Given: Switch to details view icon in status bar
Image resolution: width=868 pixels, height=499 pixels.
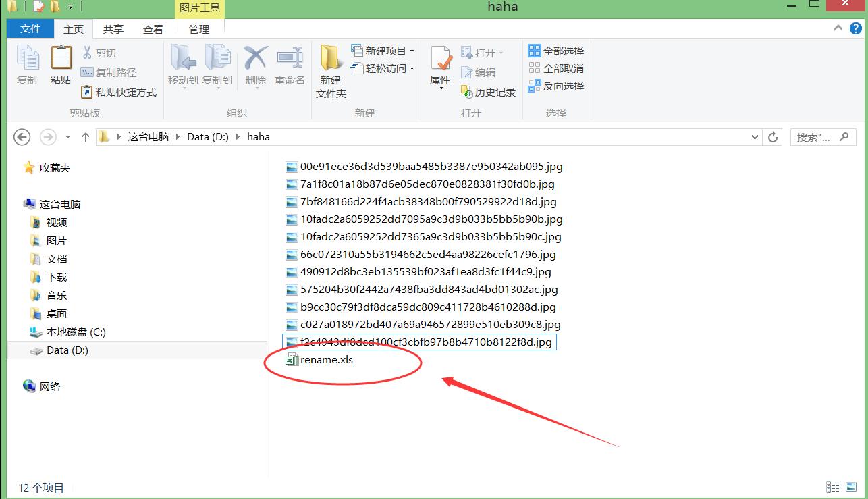Looking at the screenshot, I should (833, 488).
